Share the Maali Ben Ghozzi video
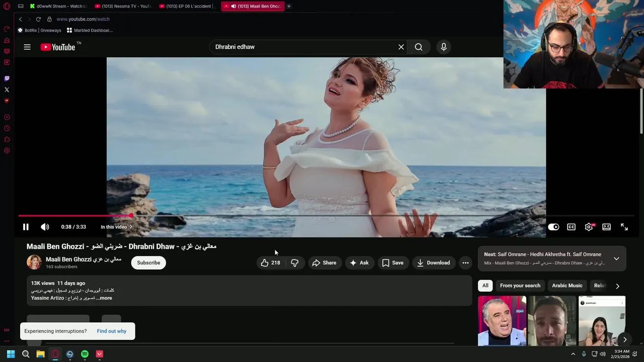Image resolution: width=644 pixels, height=362 pixels. pos(324,262)
